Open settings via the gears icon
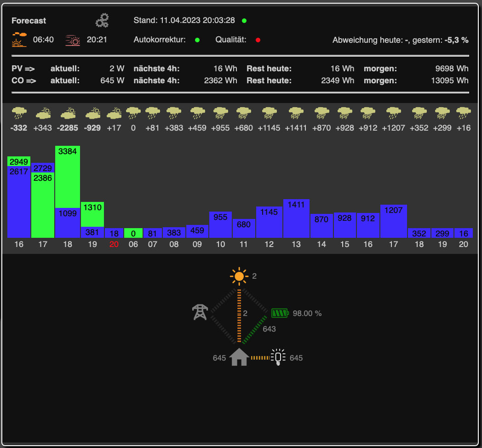Image resolution: width=482 pixels, height=448 pixels. tap(102, 21)
